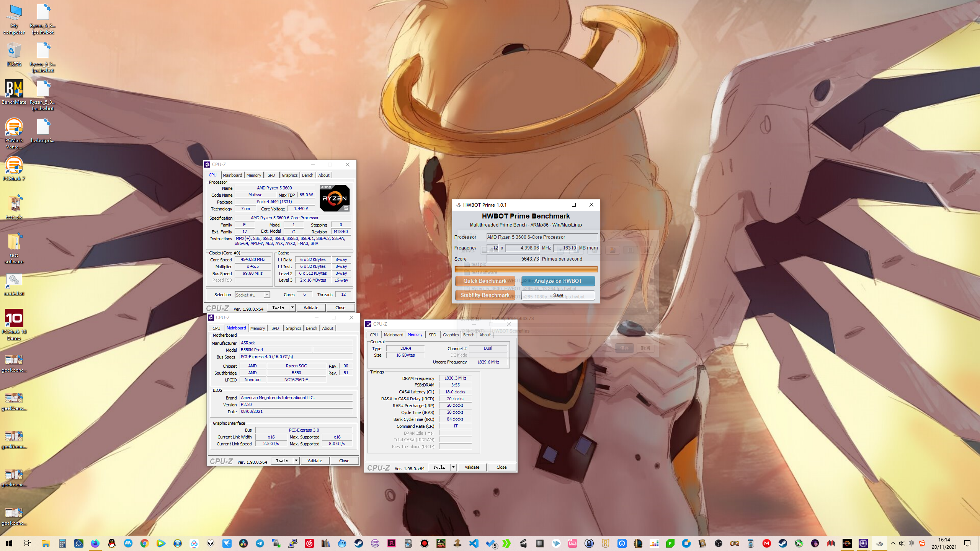Launch Google Chrome from the taskbar
This screenshot has width=980, height=551.
pos(144,543)
